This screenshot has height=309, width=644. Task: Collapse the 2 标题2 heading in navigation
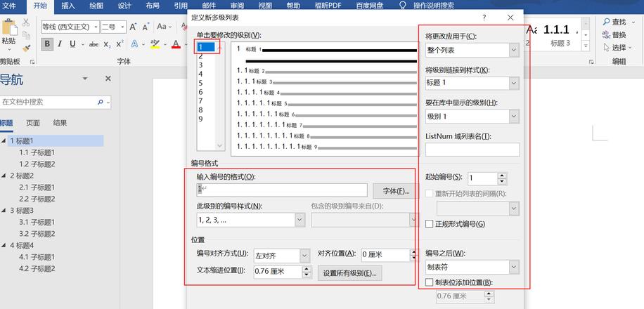[x=4, y=176]
